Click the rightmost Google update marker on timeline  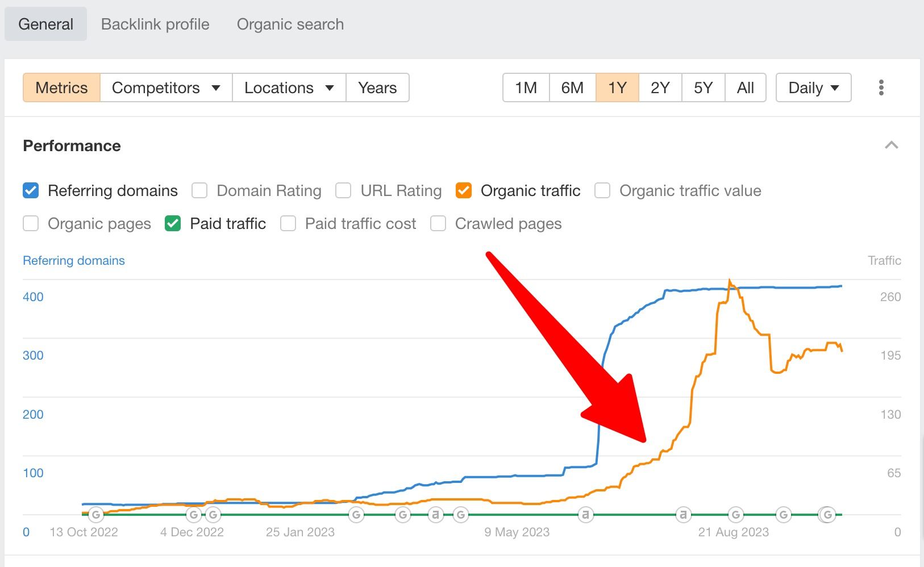(828, 515)
